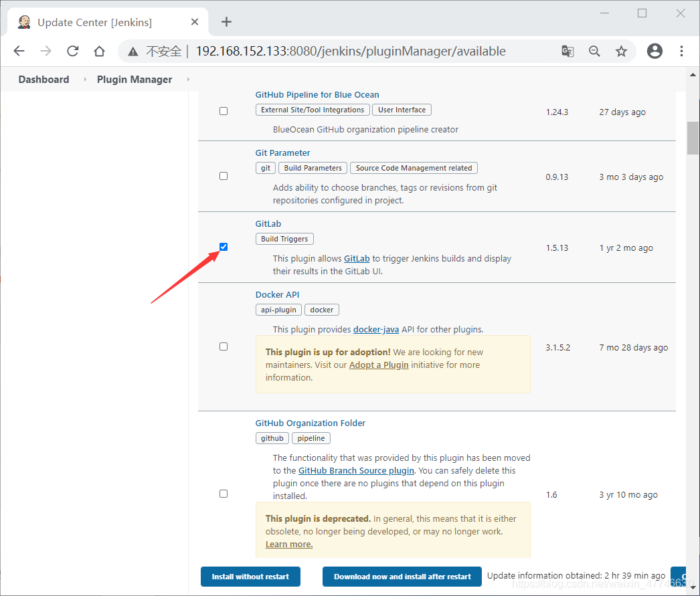Screen dimensions: 700x596
Task: Uncheck the GitLab plugin checkbox
Action: pos(224,247)
